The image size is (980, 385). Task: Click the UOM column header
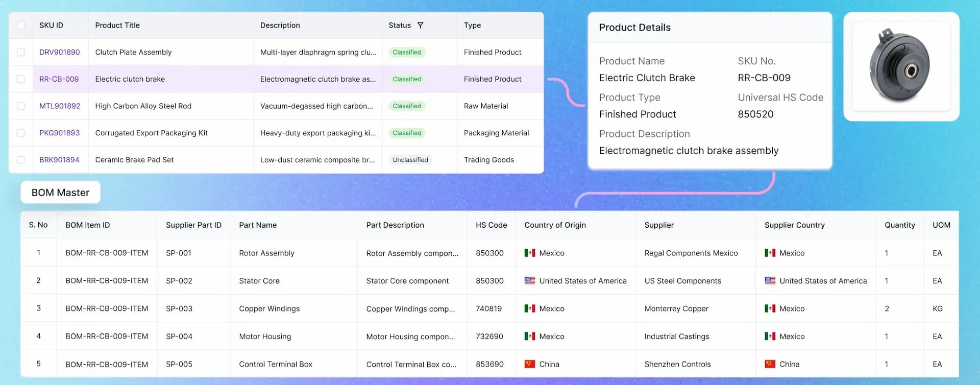click(x=941, y=225)
